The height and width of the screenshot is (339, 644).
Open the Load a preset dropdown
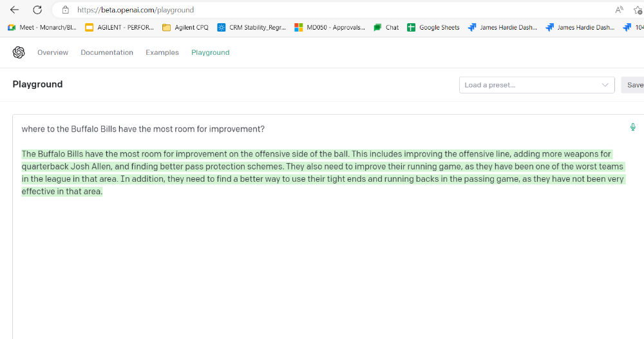pyautogui.click(x=537, y=85)
